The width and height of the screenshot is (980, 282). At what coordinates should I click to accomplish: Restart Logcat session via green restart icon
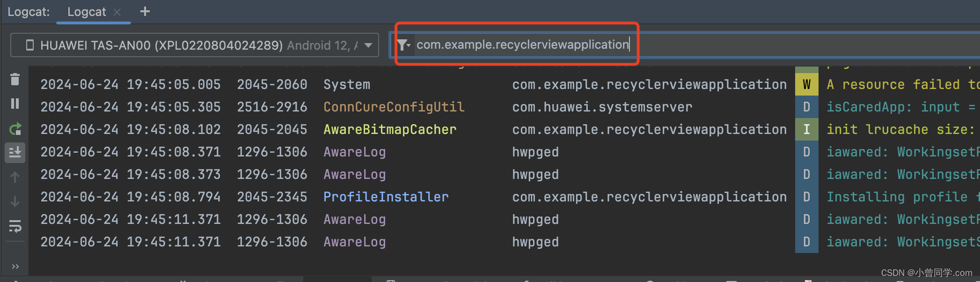point(15,129)
